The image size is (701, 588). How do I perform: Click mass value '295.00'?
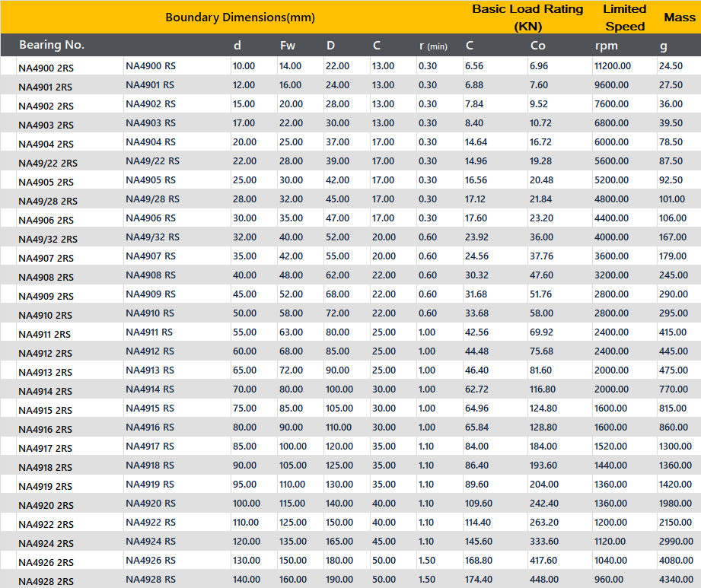tap(674, 313)
